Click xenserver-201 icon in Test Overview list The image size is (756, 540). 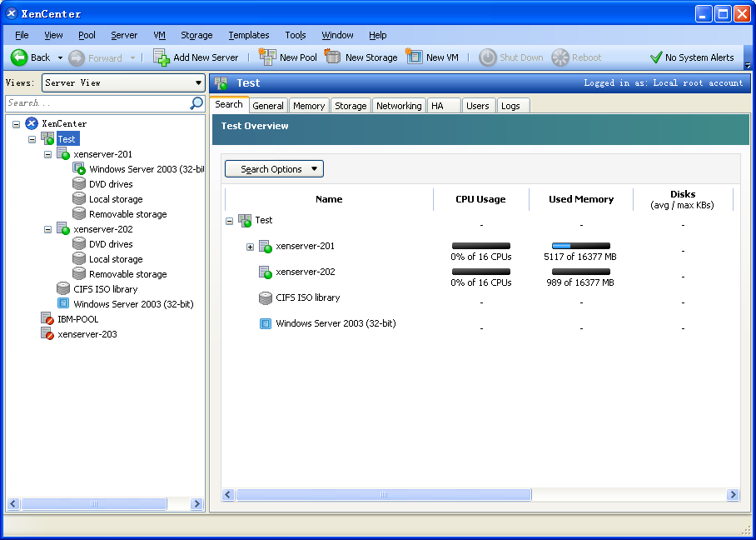click(266, 246)
